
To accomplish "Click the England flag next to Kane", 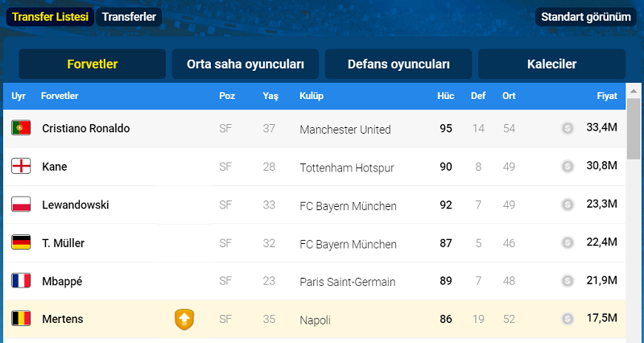I will pyautogui.click(x=21, y=167).
